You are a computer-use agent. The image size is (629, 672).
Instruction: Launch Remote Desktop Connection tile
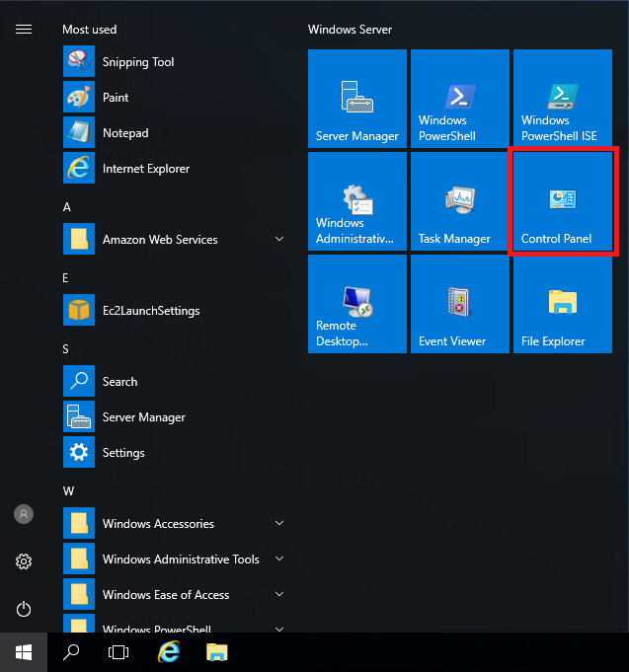click(x=356, y=304)
